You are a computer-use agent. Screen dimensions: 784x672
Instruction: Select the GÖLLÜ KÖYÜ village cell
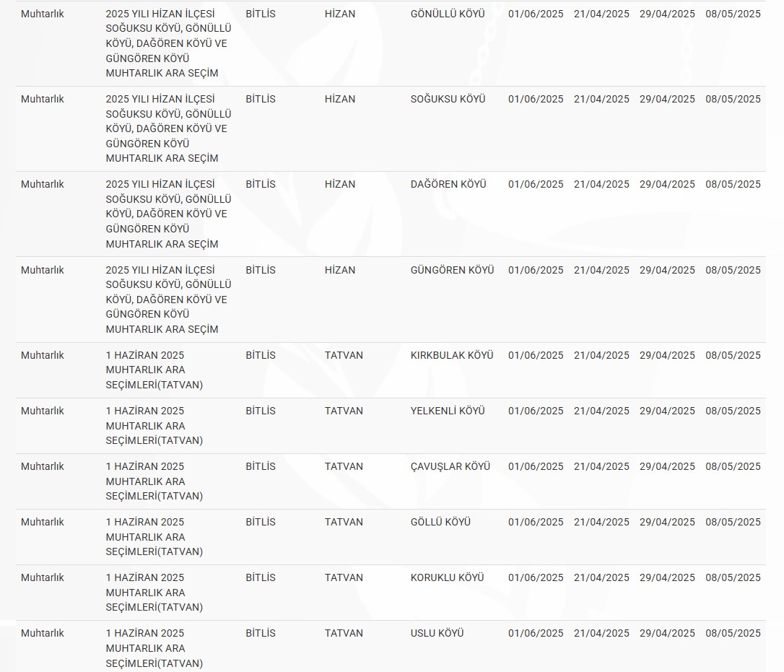[440, 522]
